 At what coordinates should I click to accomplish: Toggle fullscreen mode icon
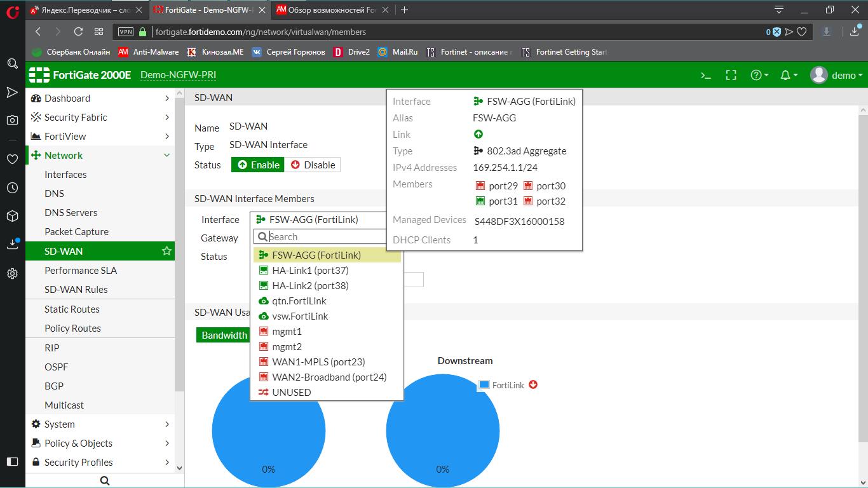point(731,75)
